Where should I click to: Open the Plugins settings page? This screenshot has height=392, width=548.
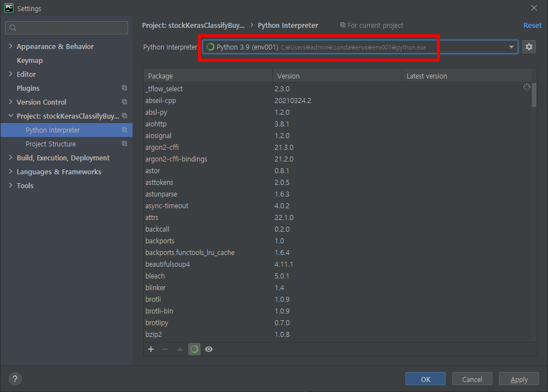(28, 88)
